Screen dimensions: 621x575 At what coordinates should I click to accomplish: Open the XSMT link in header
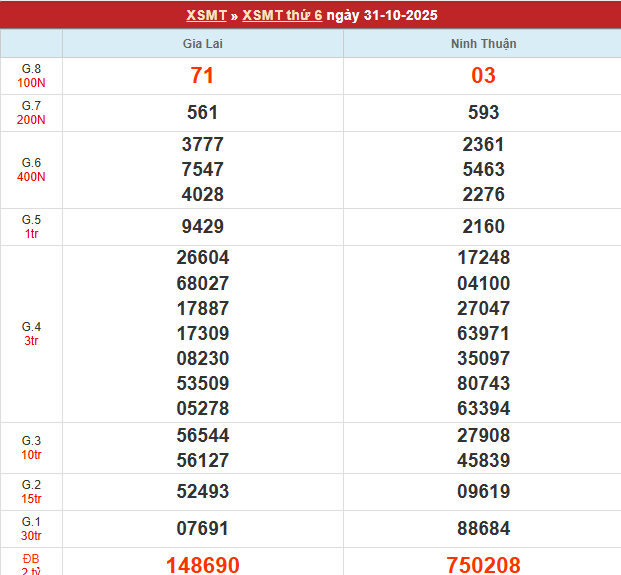point(206,15)
